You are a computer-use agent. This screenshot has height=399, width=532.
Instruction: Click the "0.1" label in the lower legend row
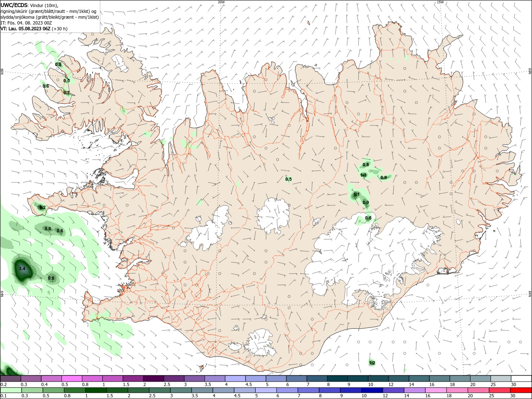tap(3, 396)
